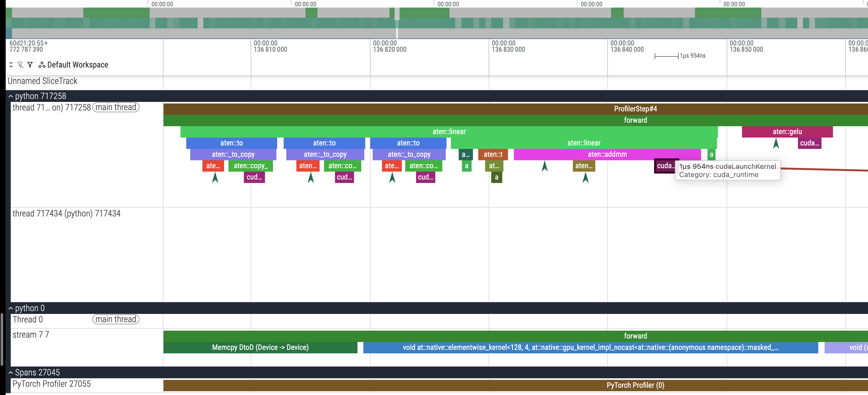The width and height of the screenshot is (868, 395).
Task: Select the aten::gelu slice
Action: click(787, 132)
